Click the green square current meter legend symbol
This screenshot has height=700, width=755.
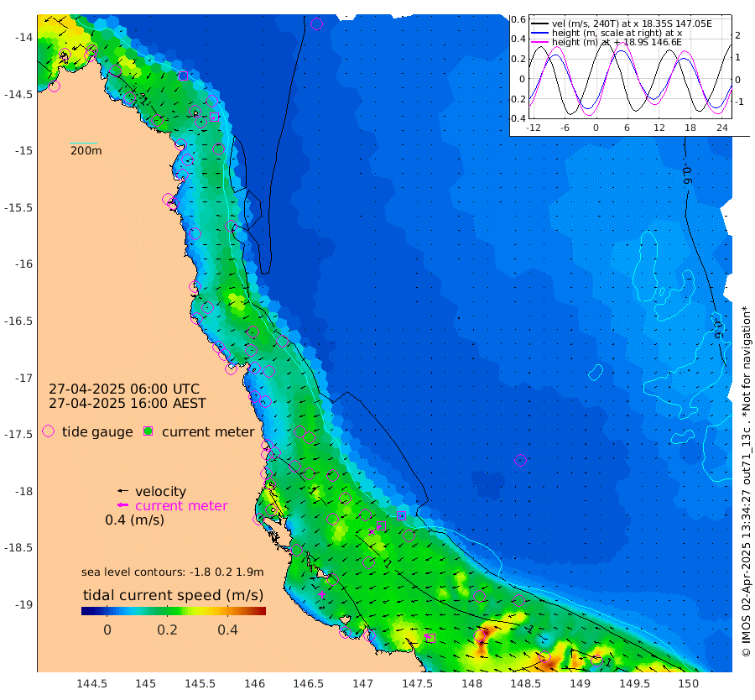click(148, 431)
